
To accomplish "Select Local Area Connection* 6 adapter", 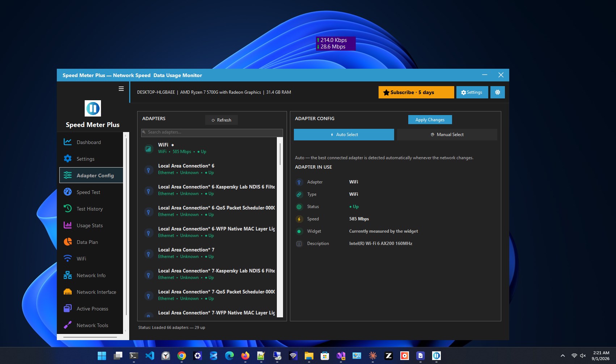I will point(209,169).
